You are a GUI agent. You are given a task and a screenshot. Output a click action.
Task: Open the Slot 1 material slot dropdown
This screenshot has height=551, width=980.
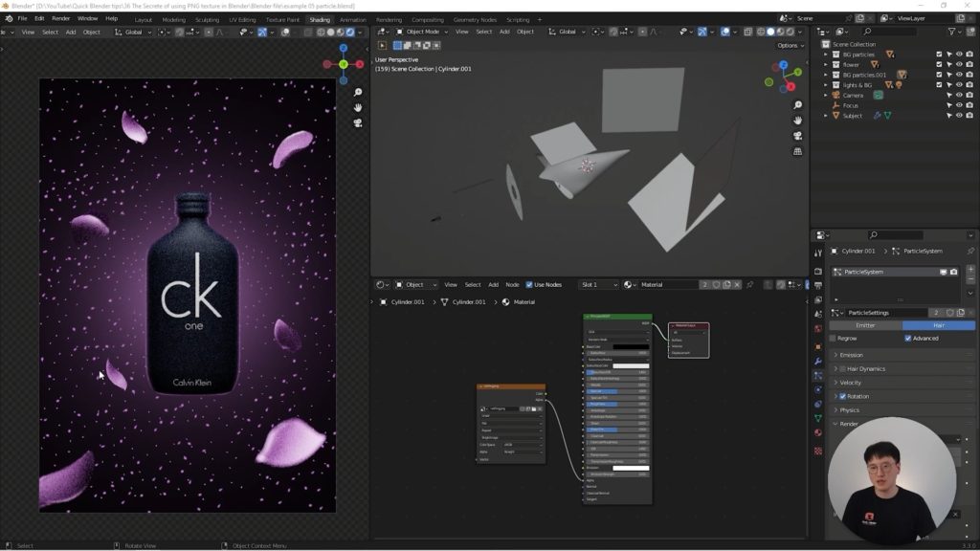pos(600,284)
